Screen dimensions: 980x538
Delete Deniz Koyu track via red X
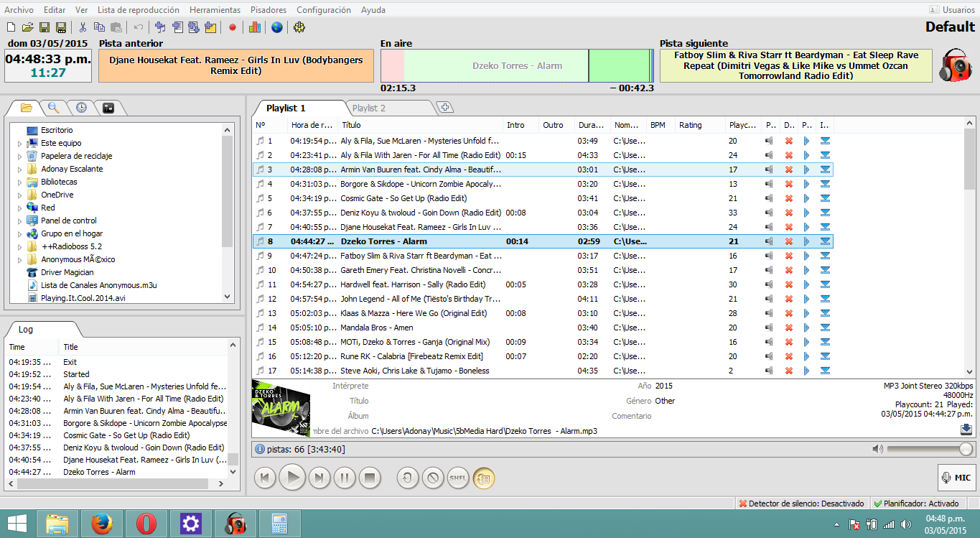point(788,213)
